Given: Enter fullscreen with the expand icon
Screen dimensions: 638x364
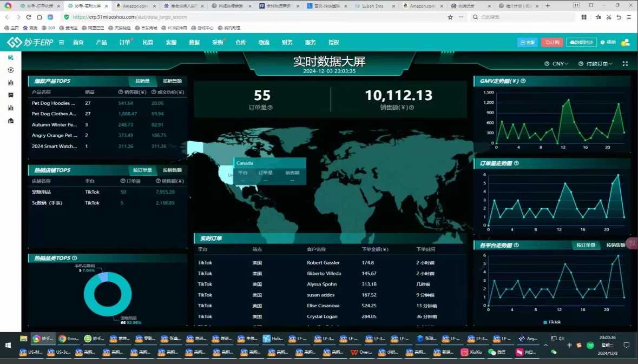Looking at the screenshot, I should click(625, 64).
